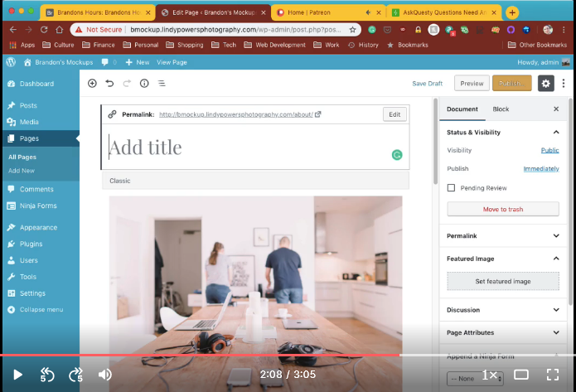Switch to the Block tab

pos(501,109)
